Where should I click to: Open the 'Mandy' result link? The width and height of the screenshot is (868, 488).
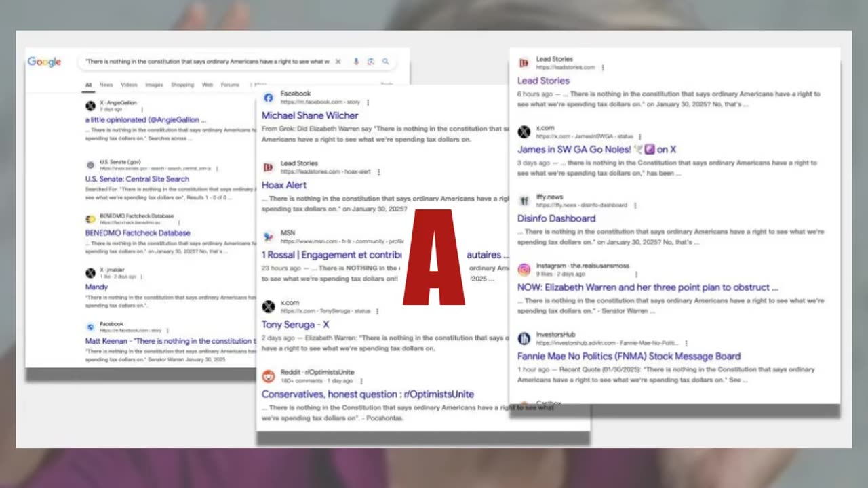click(96, 287)
